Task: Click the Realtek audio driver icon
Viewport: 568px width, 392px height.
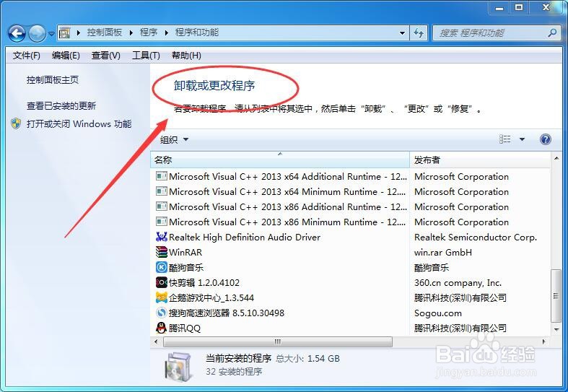Action: click(x=161, y=237)
